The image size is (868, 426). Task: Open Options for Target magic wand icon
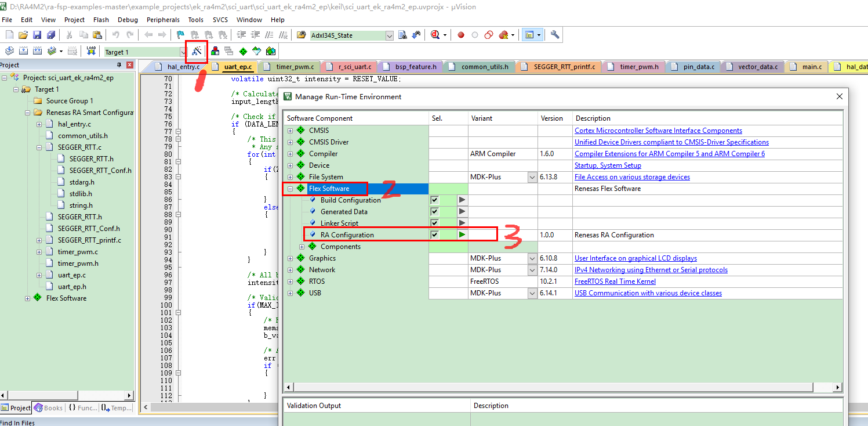pyautogui.click(x=197, y=51)
